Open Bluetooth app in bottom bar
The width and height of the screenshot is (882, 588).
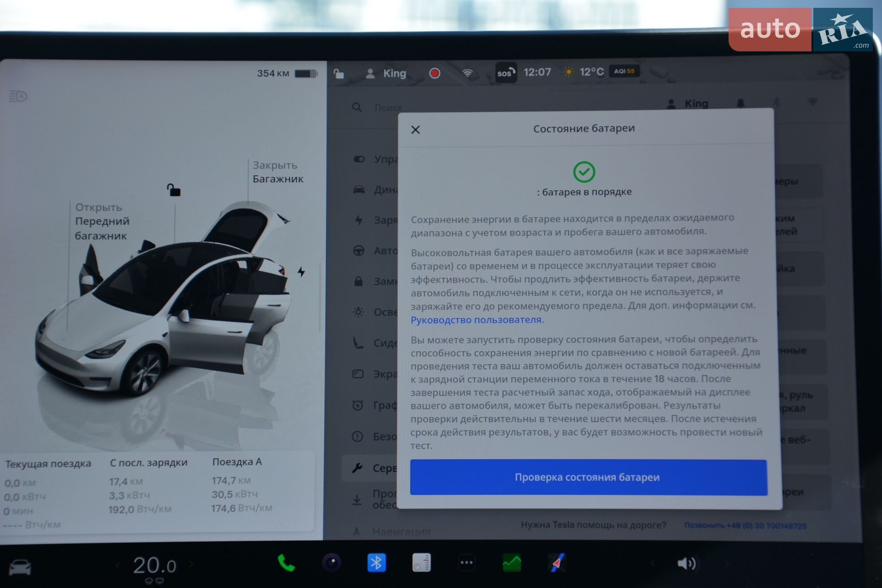376,563
